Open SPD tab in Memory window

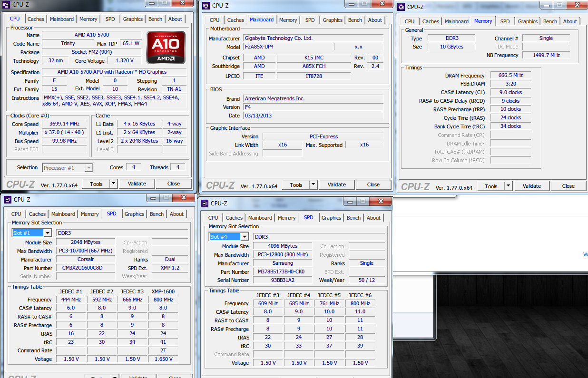tap(505, 21)
